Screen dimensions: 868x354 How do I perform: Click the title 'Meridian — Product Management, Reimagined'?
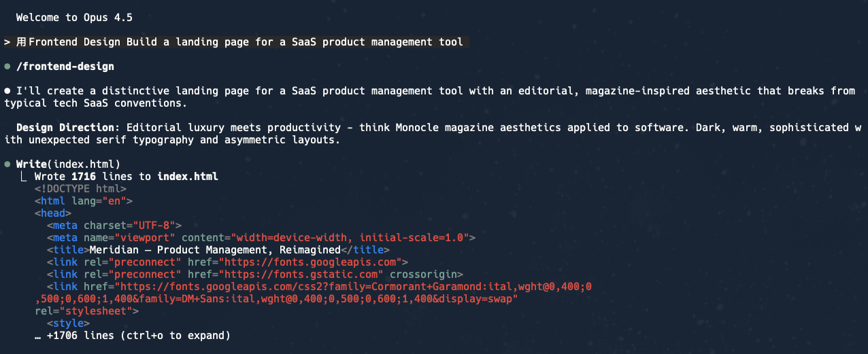(215, 250)
